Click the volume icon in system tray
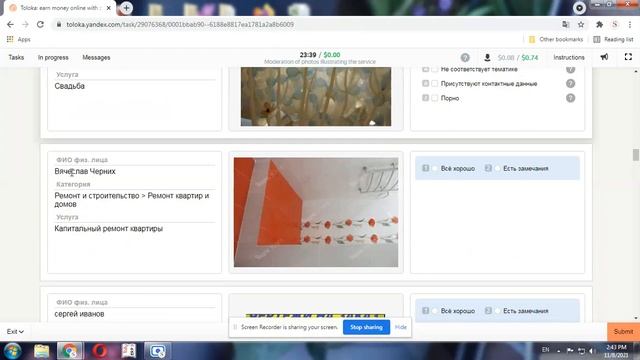The image size is (640, 360). [591, 351]
